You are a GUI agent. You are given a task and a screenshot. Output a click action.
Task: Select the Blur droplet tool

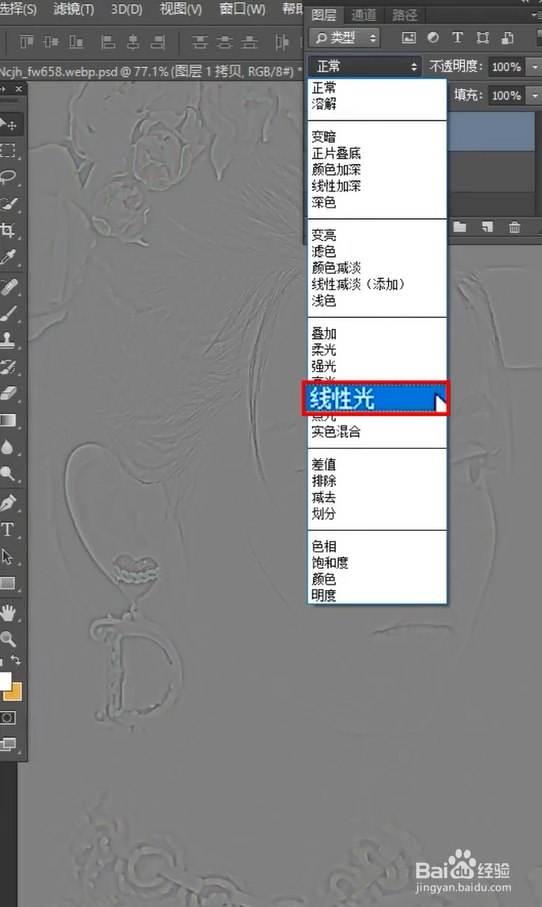7,447
